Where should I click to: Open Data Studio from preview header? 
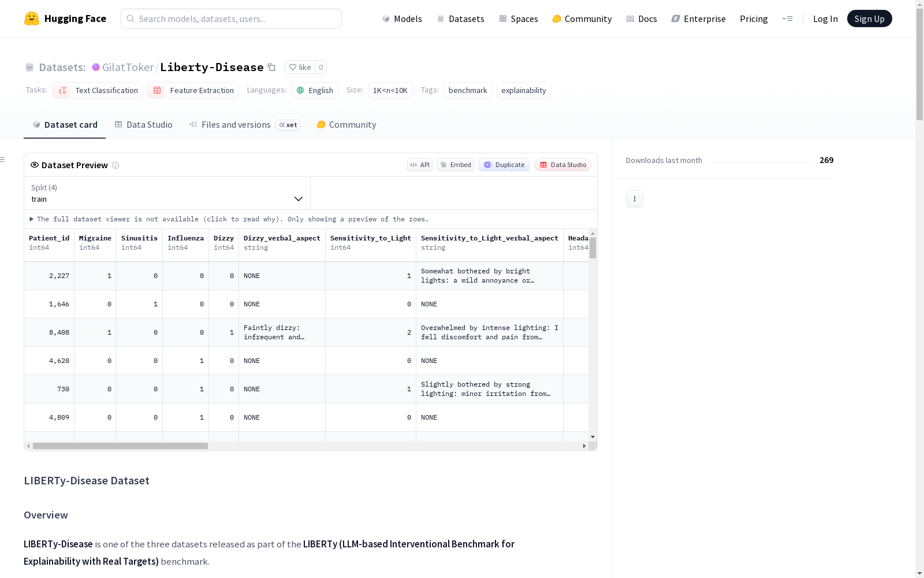(x=563, y=165)
